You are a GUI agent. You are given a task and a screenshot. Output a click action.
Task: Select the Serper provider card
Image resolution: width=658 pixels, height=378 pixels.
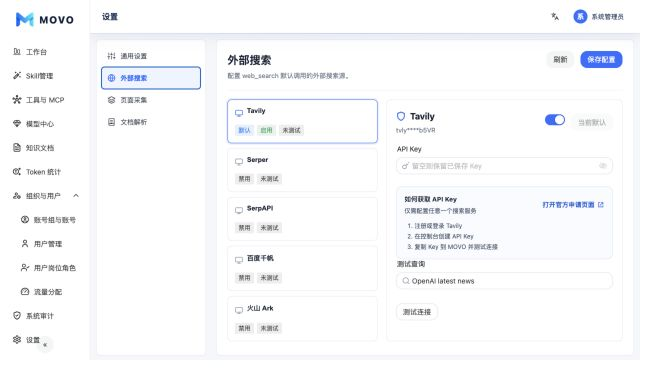302,170
